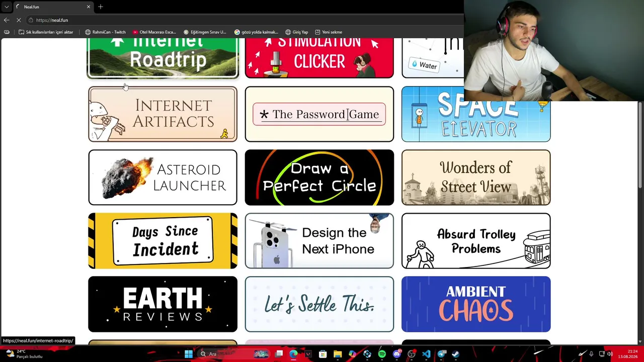The image size is (644, 362).
Task: Open volume control speaker icon
Action: (x=610, y=354)
